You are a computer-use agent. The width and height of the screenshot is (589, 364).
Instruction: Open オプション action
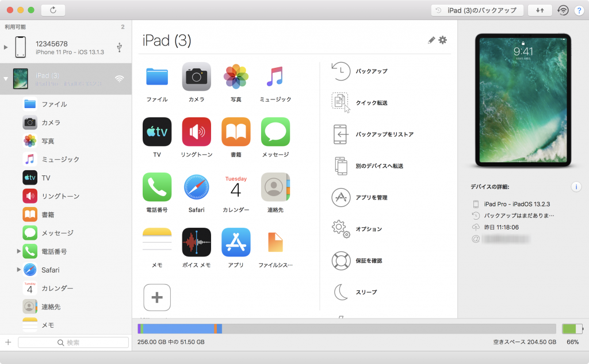[357, 229]
